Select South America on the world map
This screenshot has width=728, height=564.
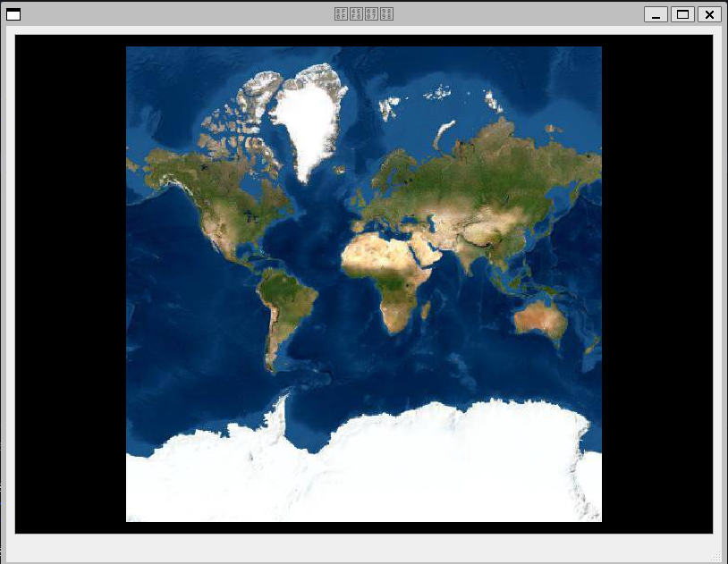pyautogui.click(x=286, y=299)
